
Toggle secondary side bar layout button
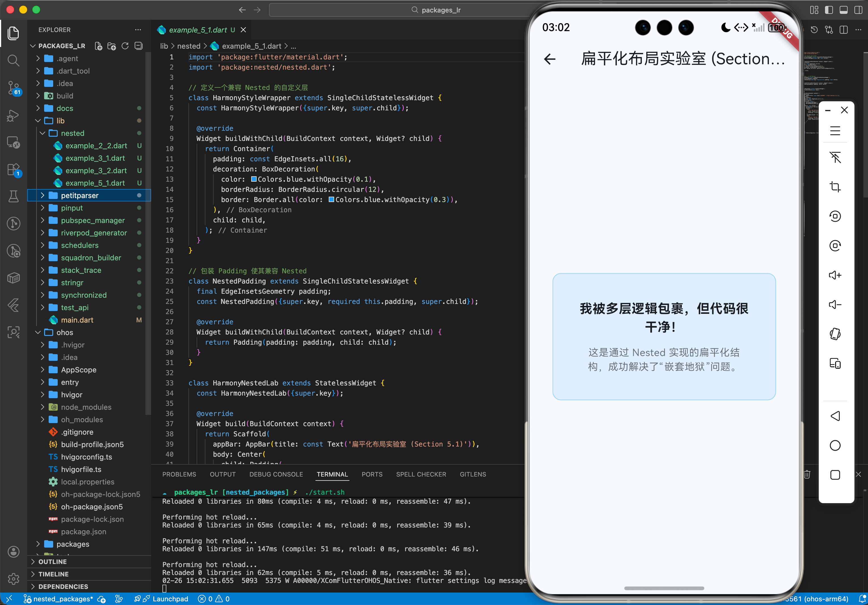[858, 10]
